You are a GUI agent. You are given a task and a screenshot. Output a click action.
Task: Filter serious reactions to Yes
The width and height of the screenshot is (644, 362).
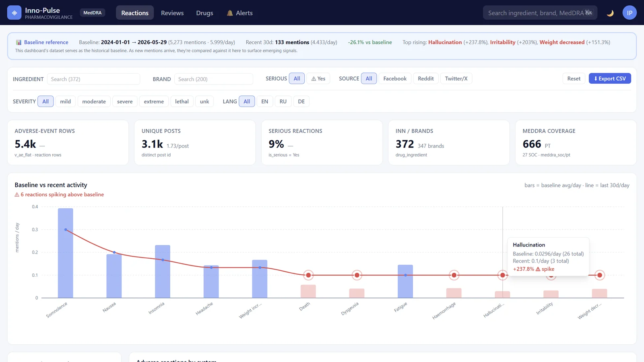[x=318, y=78]
